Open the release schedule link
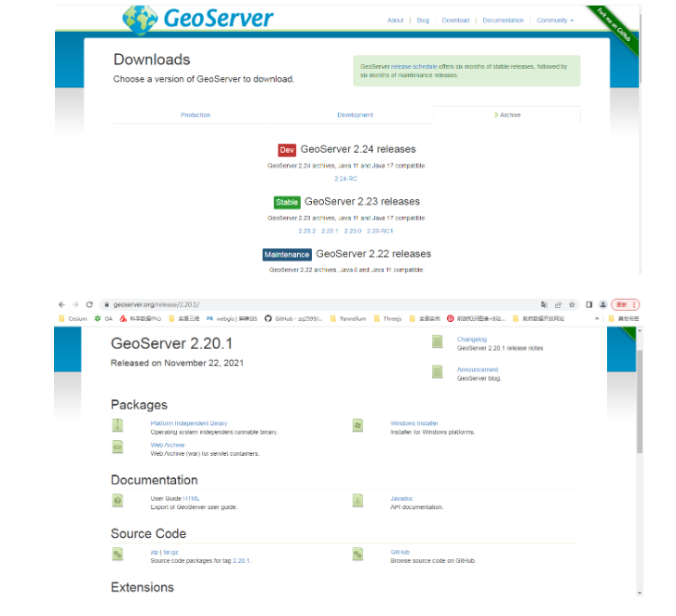This screenshot has height=616, width=676. (x=413, y=67)
